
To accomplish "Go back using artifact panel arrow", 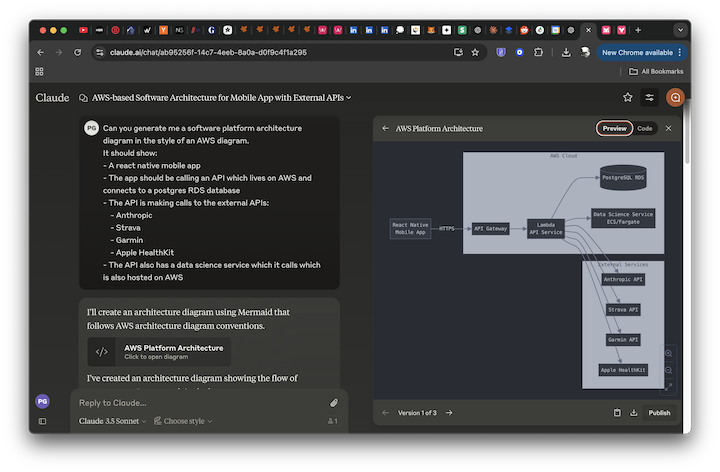I will (385, 128).
